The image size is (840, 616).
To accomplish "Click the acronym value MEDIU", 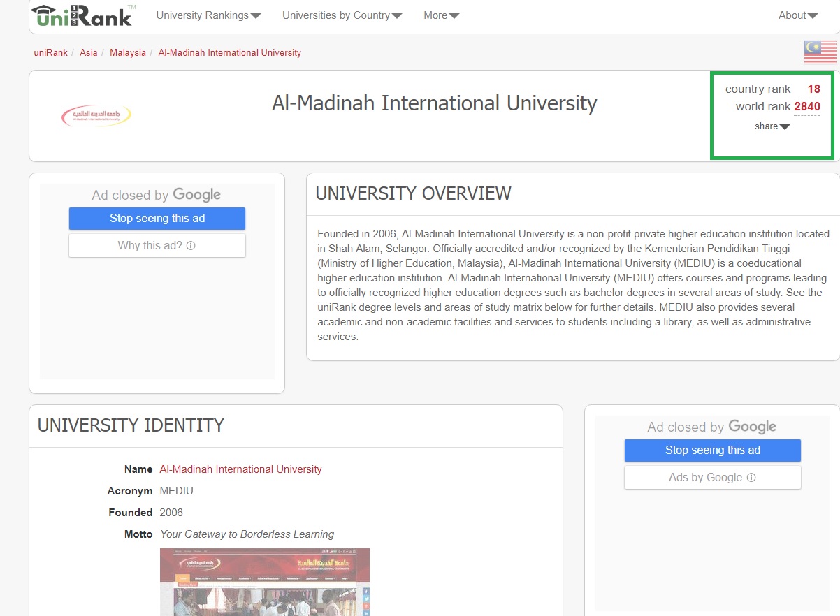I will (177, 491).
